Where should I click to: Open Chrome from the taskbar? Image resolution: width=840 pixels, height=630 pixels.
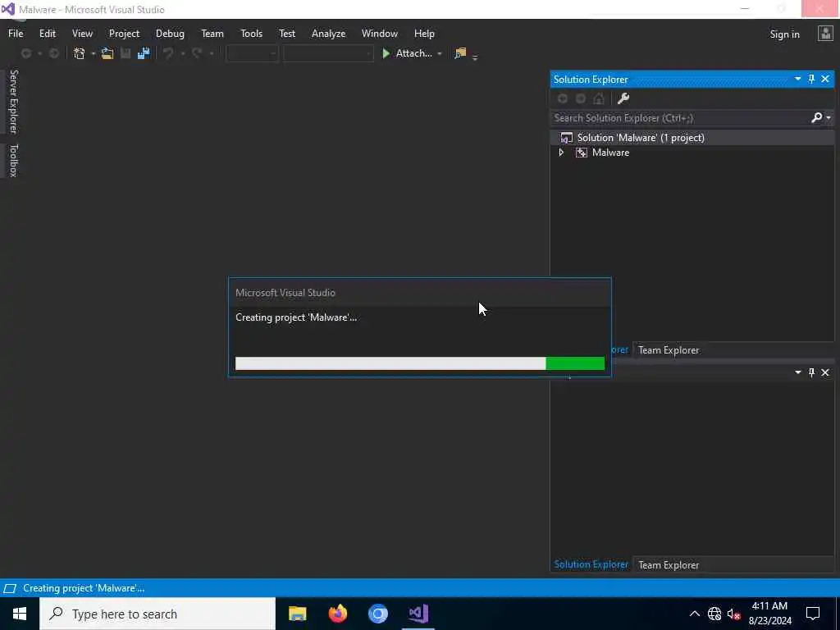pyautogui.click(x=377, y=614)
